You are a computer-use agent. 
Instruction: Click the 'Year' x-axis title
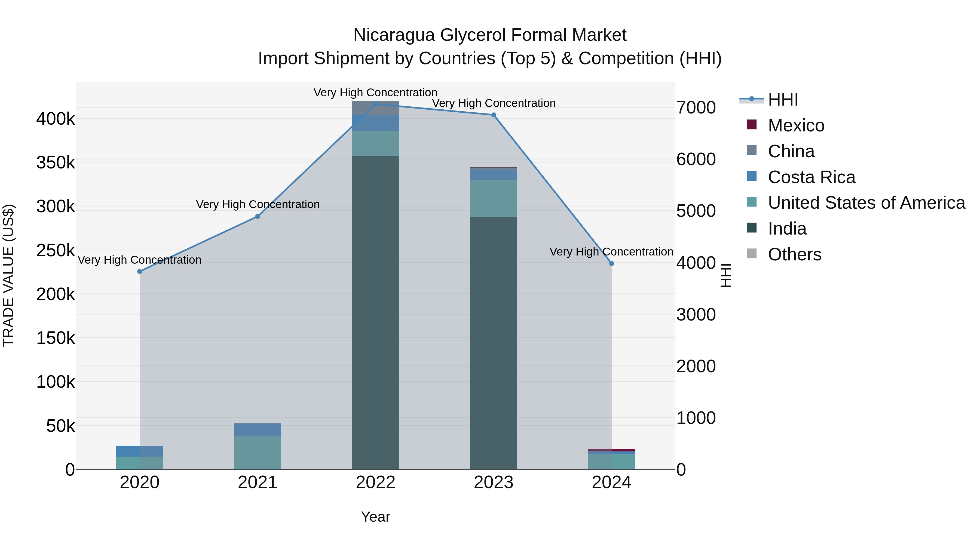tap(375, 517)
